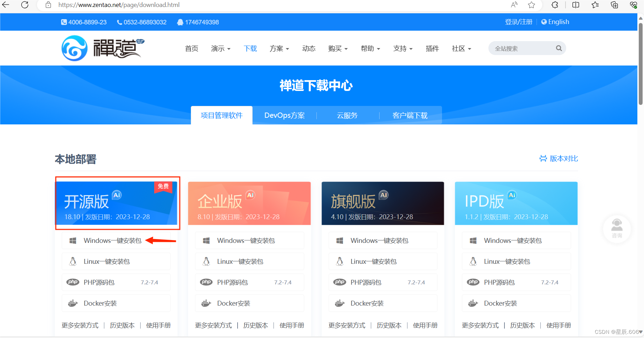Click the 开源版 banner card

(x=117, y=203)
